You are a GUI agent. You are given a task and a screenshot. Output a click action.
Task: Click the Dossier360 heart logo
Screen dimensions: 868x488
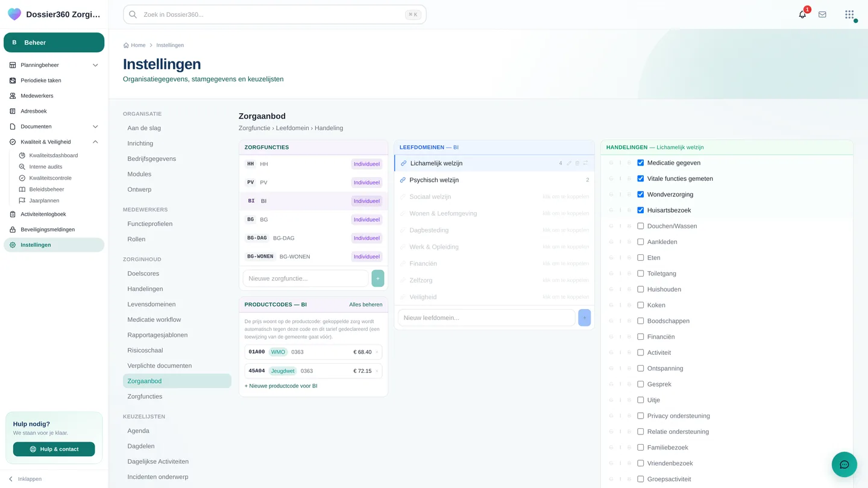pos(14,14)
